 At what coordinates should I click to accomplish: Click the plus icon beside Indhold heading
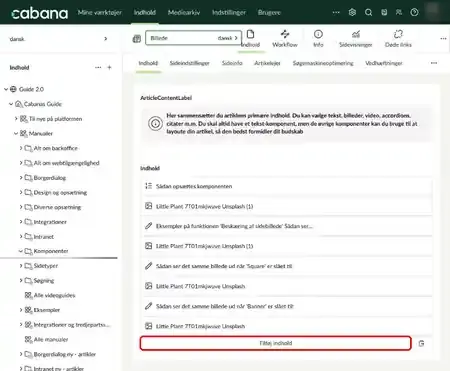(x=109, y=67)
